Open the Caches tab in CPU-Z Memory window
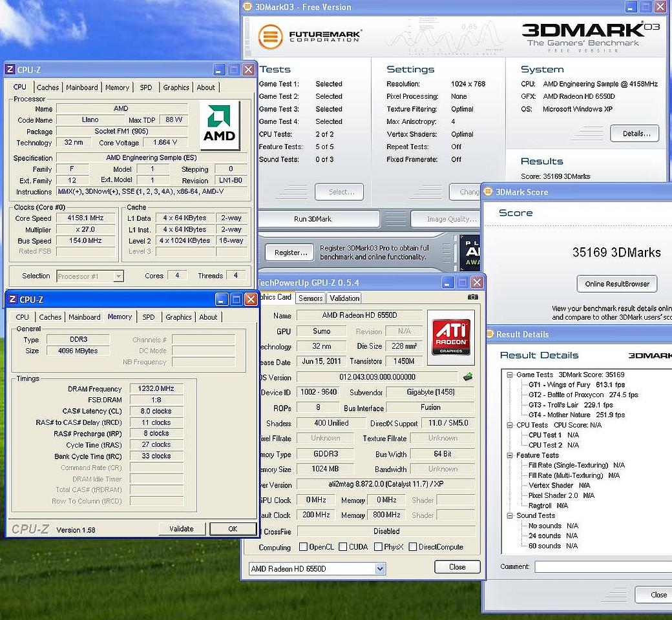The width and height of the screenshot is (672, 620). pos(50,317)
